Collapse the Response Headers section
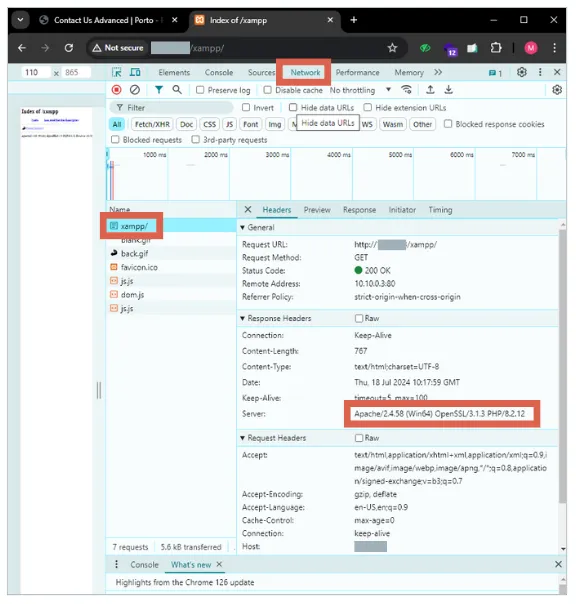 pos(242,318)
